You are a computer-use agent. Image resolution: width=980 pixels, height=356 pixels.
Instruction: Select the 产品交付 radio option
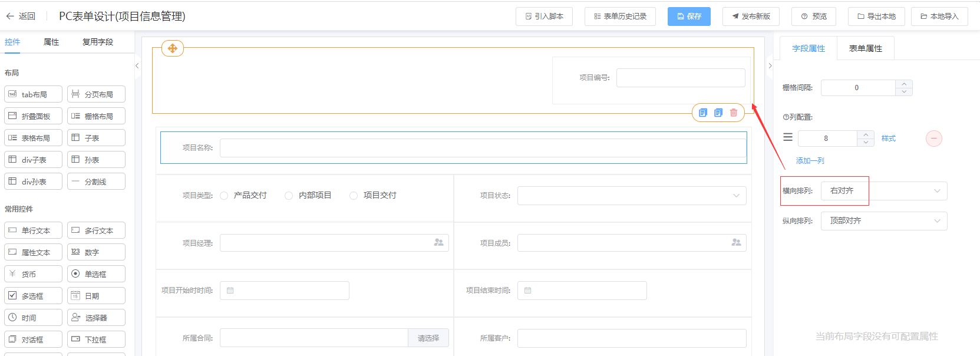pyautogui.click(x=224, y=196)
